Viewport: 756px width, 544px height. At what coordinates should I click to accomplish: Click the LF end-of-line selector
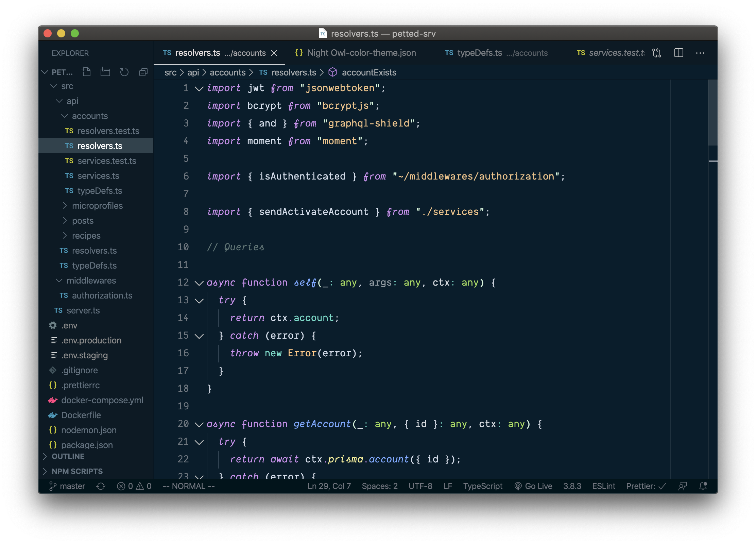click(448, 486)
